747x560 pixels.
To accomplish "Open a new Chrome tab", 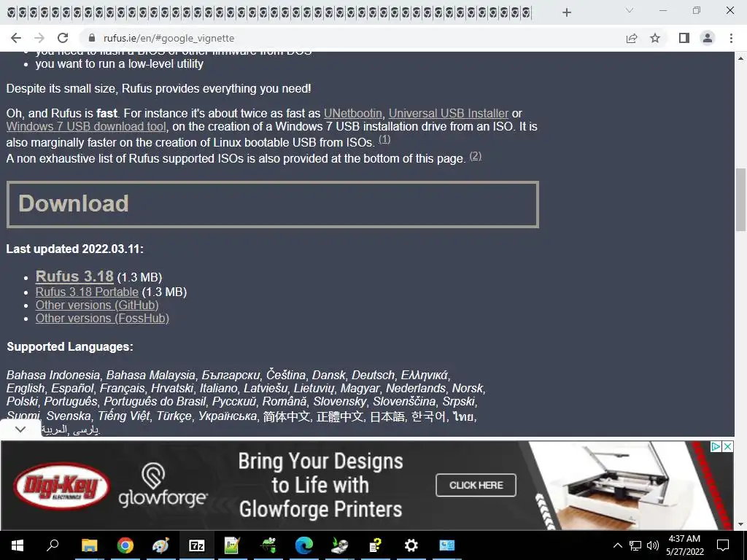I will coord(566,12).
